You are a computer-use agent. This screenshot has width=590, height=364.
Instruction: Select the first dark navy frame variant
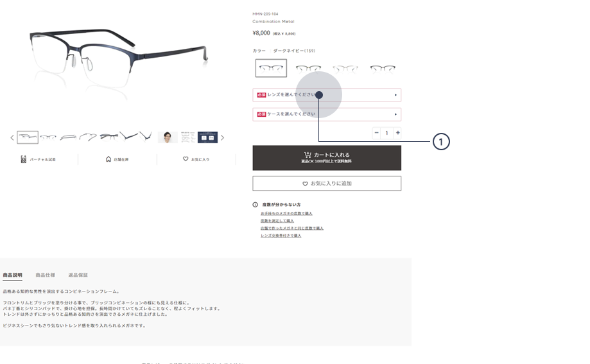(x=271, y=68)
